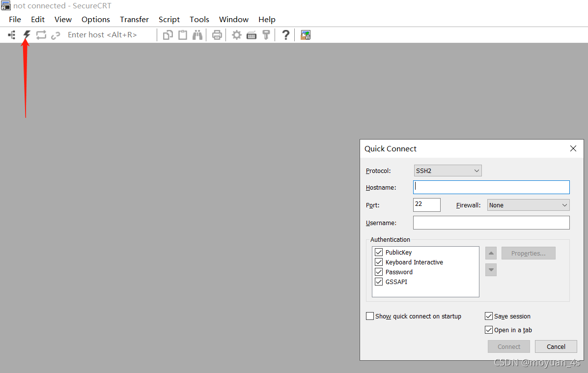
Task: Click the Keymap Editor keyboard icon
Action: point(251,35)
